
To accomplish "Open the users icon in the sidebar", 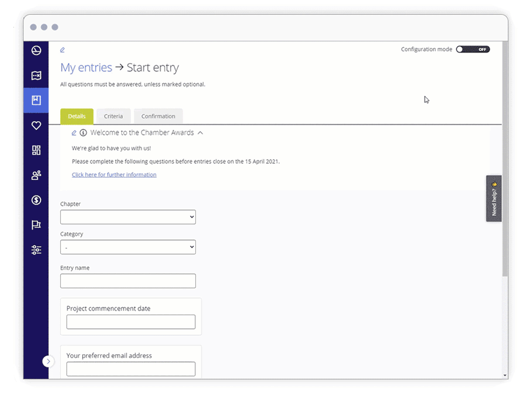I will (36, 175).
